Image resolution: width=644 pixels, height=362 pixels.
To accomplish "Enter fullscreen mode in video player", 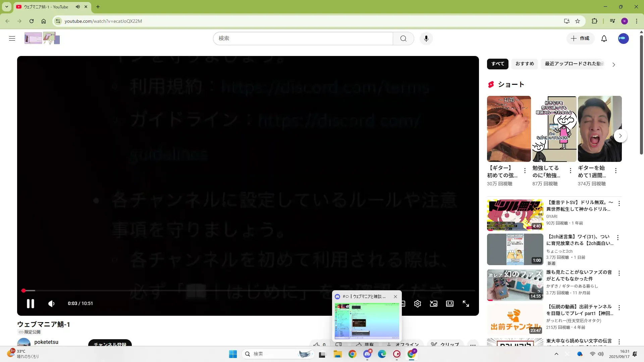I will point(466,304).
